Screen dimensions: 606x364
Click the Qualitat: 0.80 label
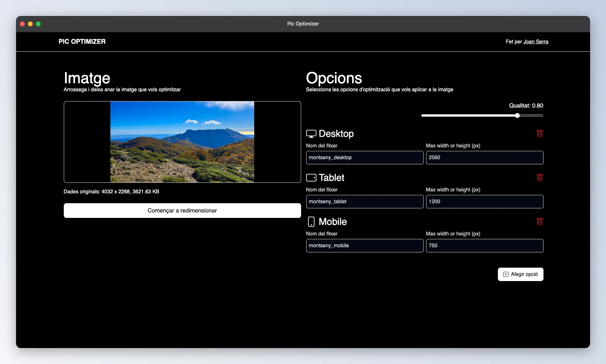[x=526, y=106]
